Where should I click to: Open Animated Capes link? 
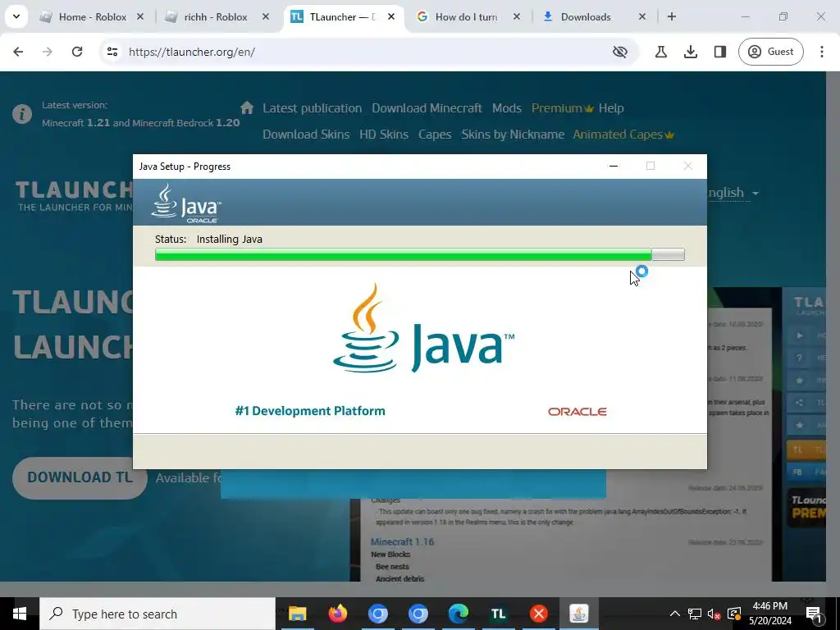pyautogui.click(x=623, y=135)
